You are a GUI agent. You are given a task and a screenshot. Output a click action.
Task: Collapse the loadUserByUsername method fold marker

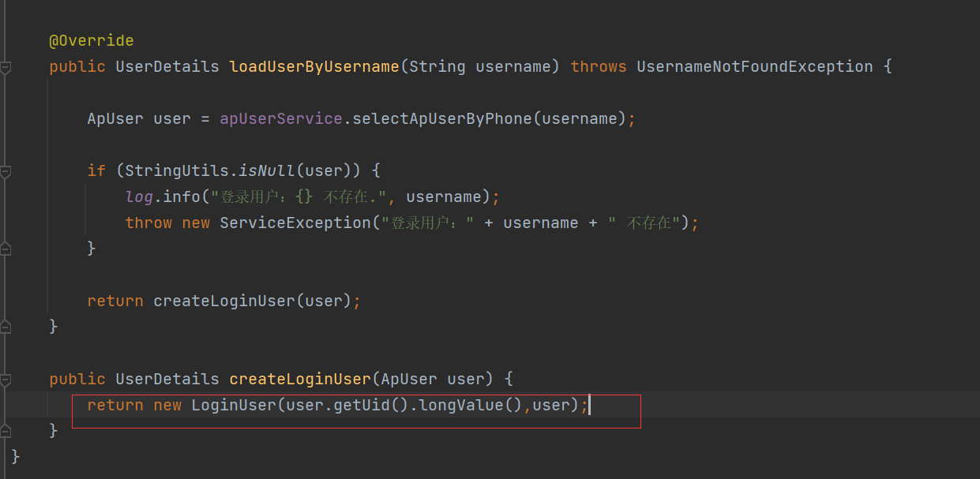[6, 67]
